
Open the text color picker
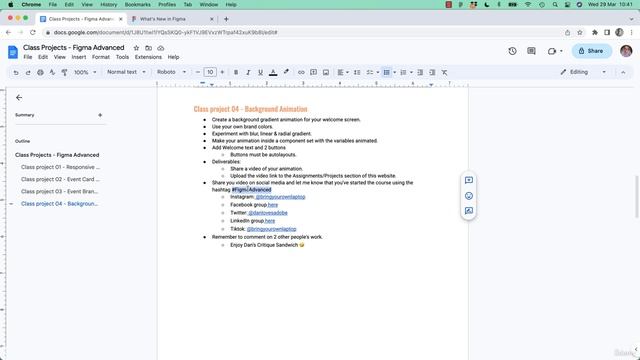(273, 72)
